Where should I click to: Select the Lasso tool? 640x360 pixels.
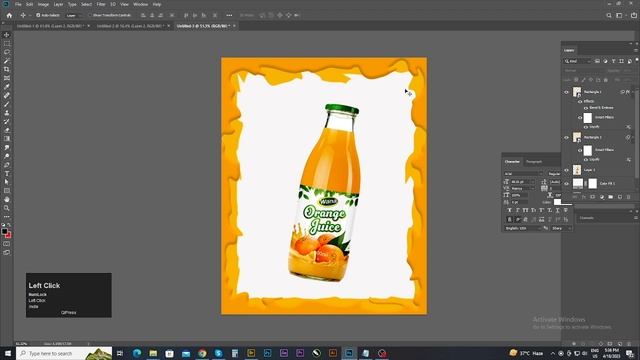click(x=7, y=52)
